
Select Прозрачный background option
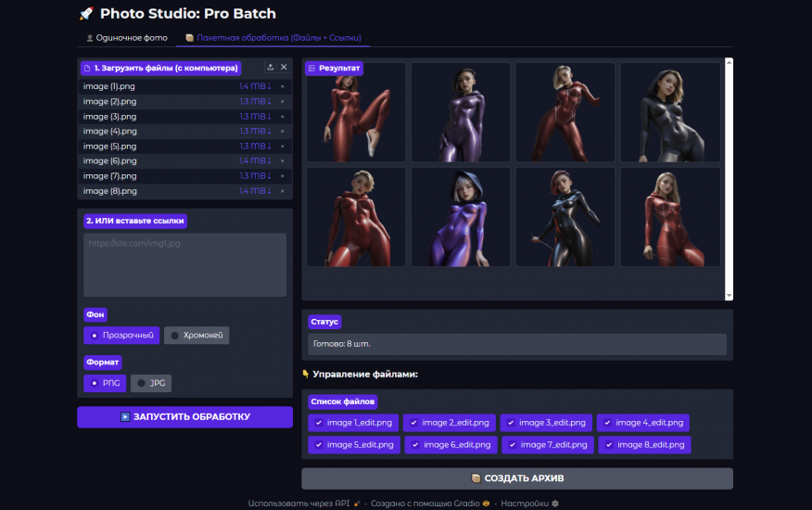click(x=121, y=335)
